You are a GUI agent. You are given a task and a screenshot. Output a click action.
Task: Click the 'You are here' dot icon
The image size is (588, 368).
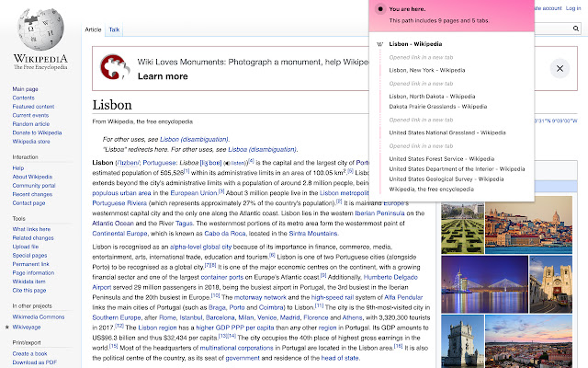coord(381,9)
